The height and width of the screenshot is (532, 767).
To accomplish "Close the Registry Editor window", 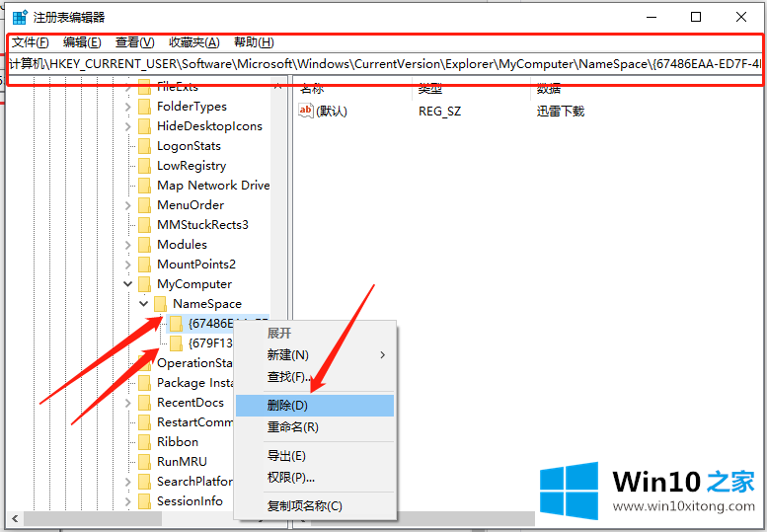I will coord(740,17).
